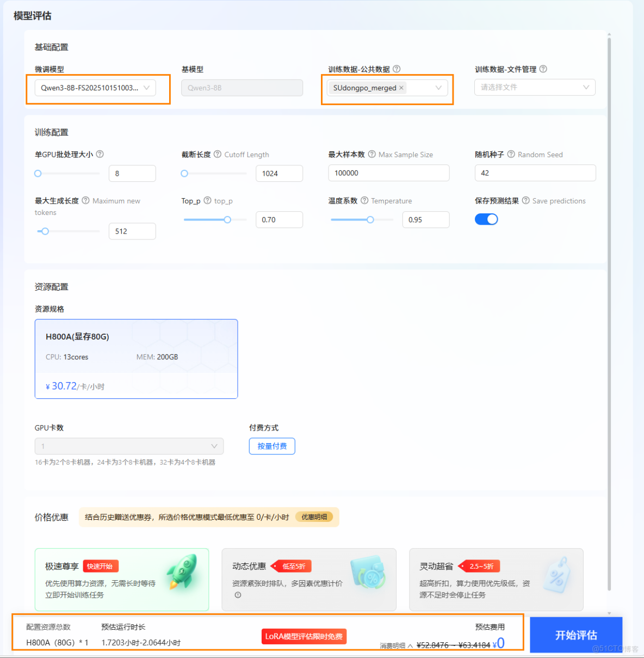This screenshot has width=644, height=658.
Task: Open the GPU卡数 dropdown
Action: pyautogui.click(x=129, y=446)
